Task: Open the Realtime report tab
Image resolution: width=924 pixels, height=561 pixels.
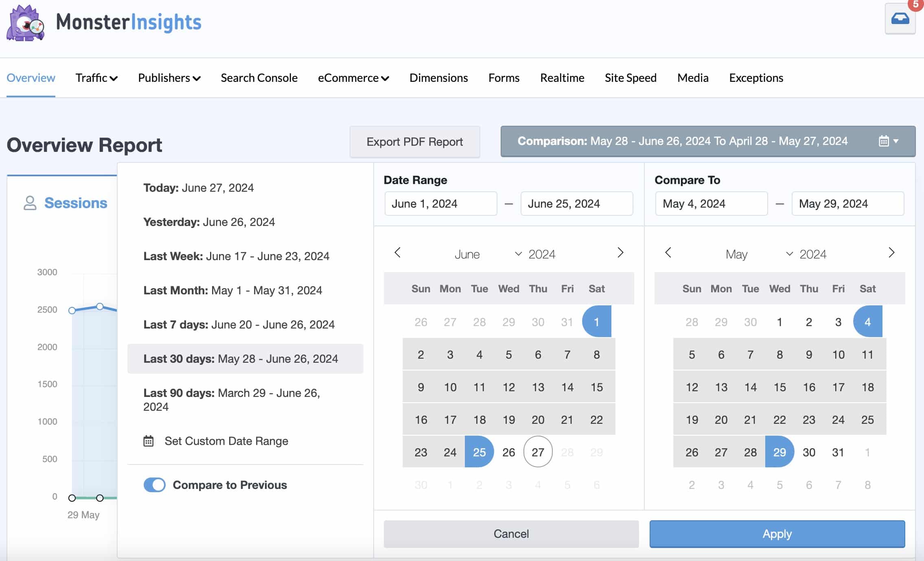Action: coord(561,78)
